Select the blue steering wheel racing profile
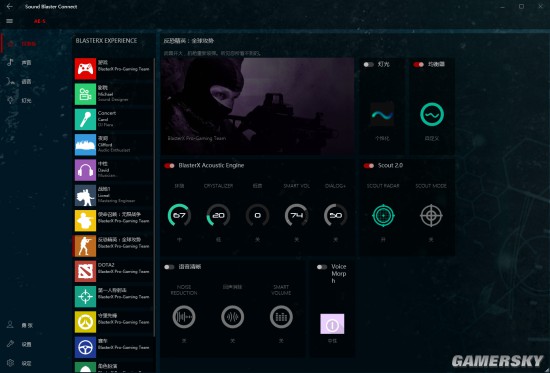Viewport: 550px width, 373px height. pyautogui.click(x=113, y=347)
